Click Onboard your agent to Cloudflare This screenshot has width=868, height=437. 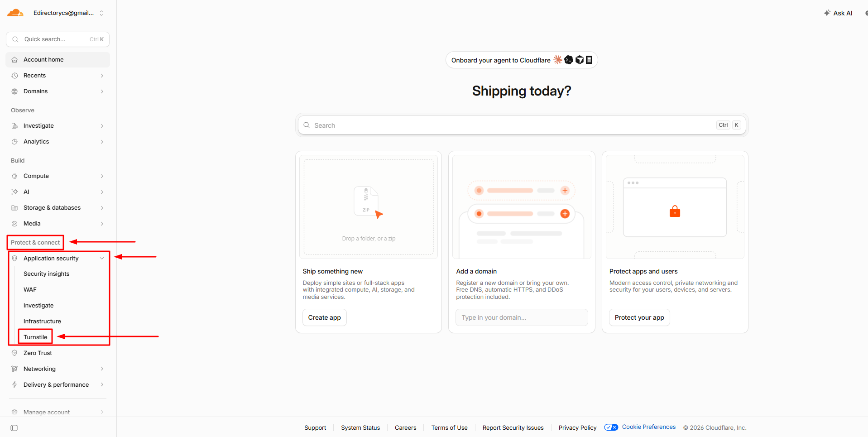[522, 60]
